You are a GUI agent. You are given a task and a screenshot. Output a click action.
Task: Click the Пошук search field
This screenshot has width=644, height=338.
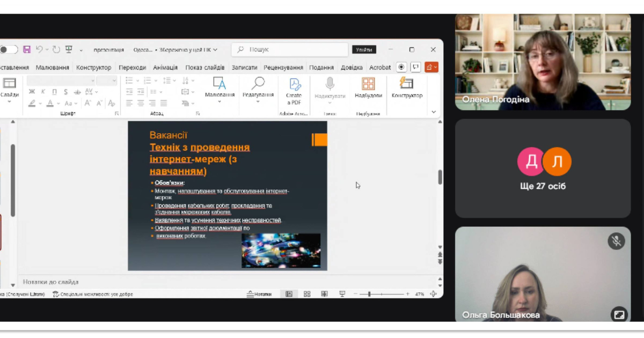pyautogui.click(x=290, y=49)
